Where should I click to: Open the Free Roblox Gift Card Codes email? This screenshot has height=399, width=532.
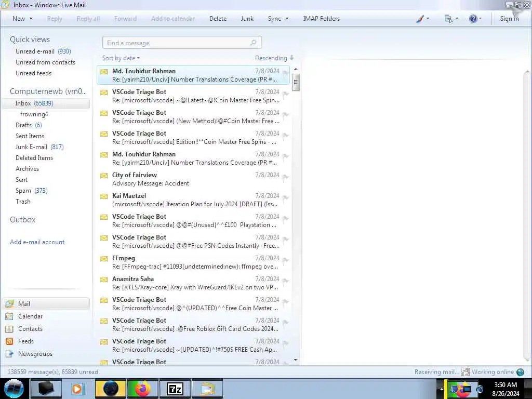coord(193,325)
